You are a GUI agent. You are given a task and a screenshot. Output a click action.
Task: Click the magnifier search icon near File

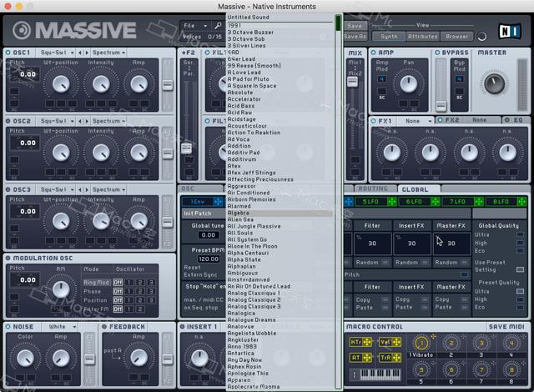(x=218, y=26)
